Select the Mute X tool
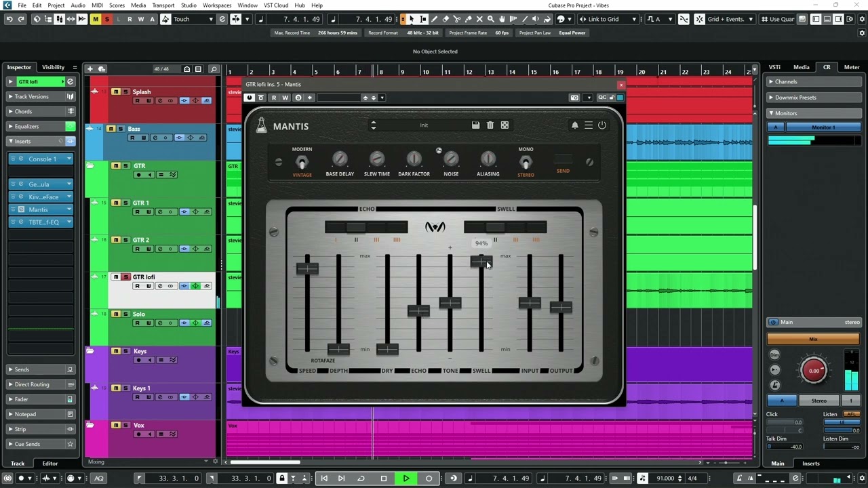This screenshot has height=488, width=868. [x=479, y=19]
